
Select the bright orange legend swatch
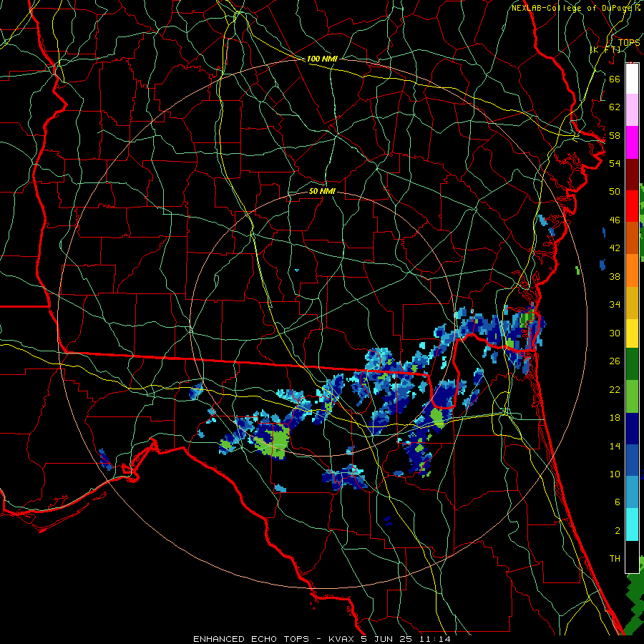632,270
